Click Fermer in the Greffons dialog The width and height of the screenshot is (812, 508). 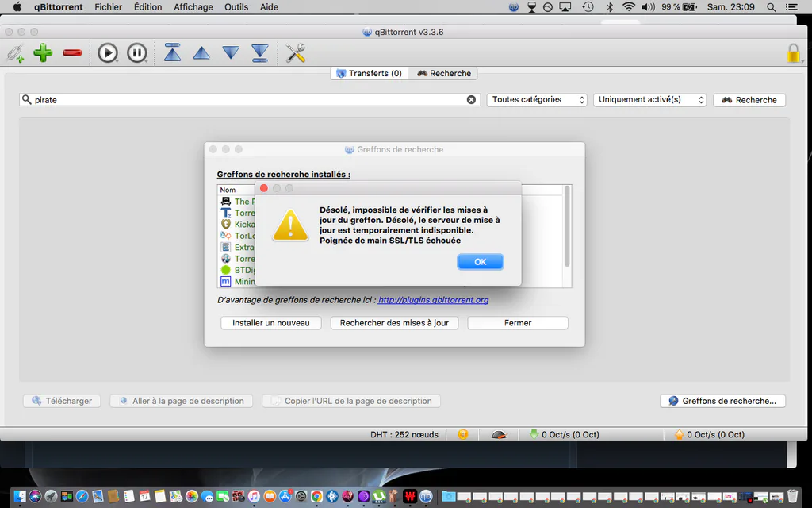[518, 323]
